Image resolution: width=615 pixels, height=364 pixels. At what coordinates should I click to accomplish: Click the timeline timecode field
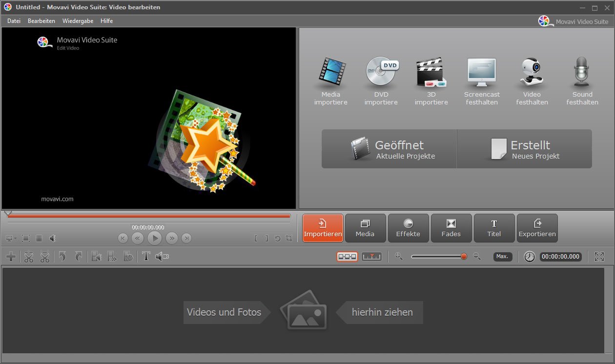click(560, 257)
